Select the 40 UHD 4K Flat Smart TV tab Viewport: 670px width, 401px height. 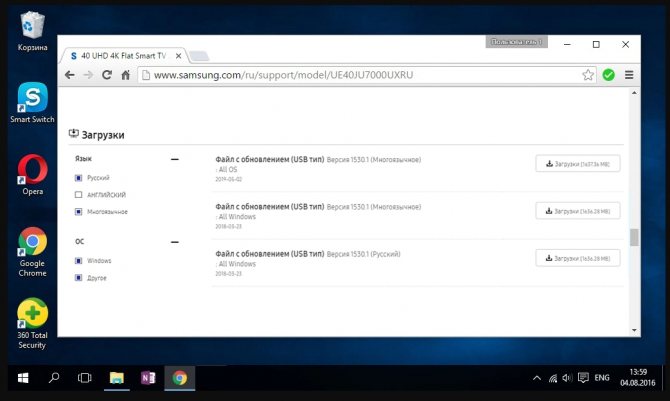point(123,56)
